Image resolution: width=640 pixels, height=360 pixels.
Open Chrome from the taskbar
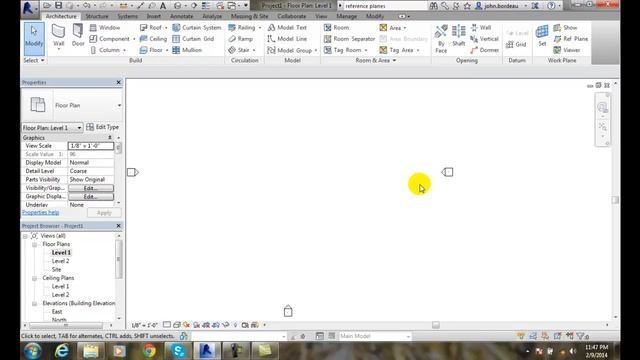pos(149,351)
